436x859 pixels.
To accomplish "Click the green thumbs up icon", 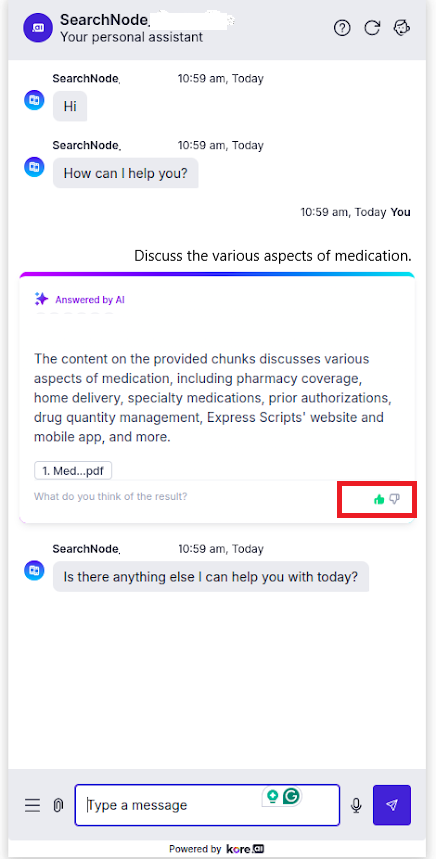I will pyautogui.click(x=378, y=499).
